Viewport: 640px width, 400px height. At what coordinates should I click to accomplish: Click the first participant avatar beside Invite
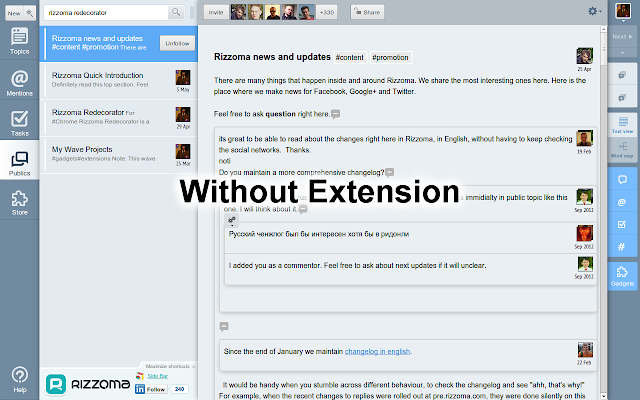click(238, 12)
